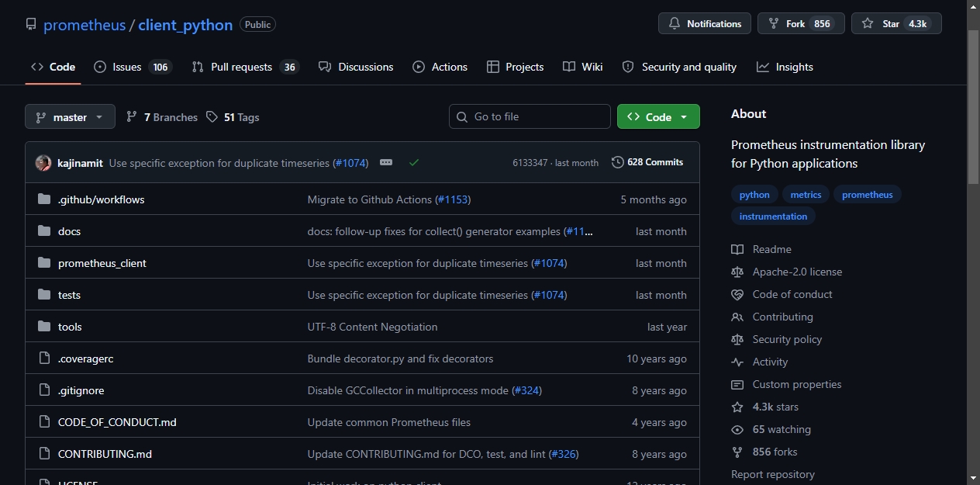980x485 pixels.
Task: Open the Contributing link in About
Action: 772,317
